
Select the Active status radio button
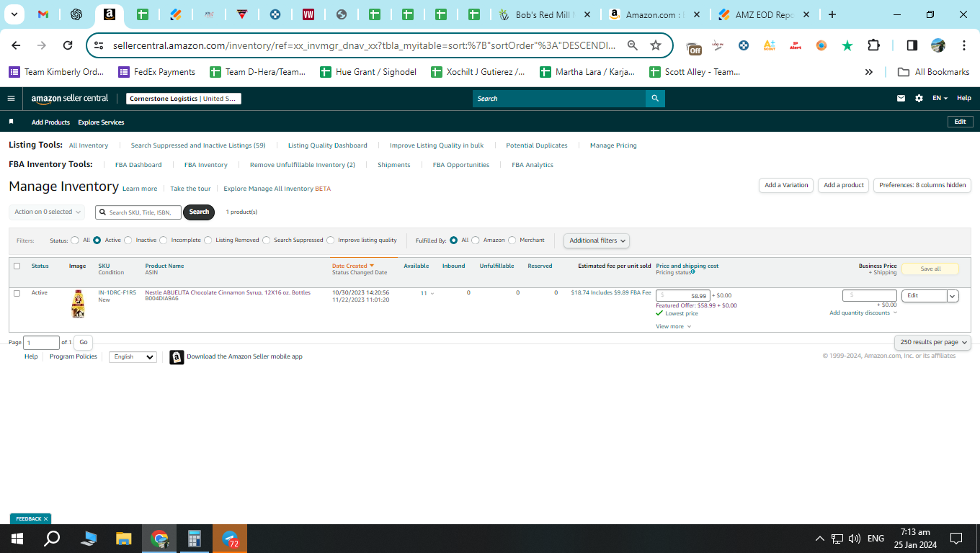[x=97, y=240]
